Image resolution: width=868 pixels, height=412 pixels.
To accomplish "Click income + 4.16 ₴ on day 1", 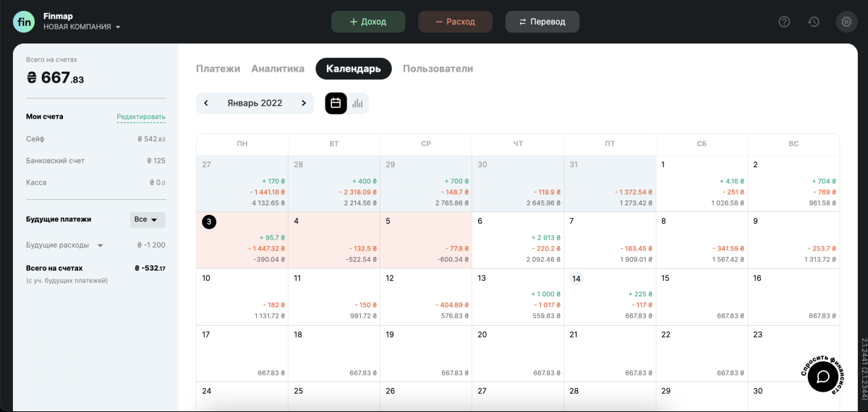I will (733, 181).
